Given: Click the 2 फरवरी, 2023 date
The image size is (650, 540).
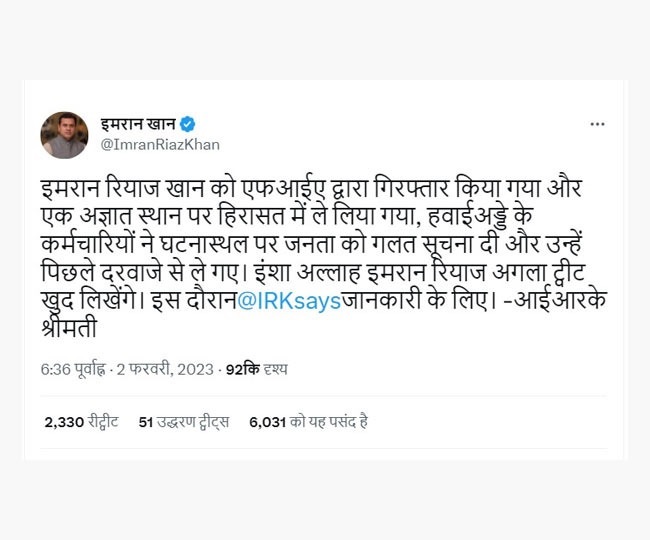Looking at the screenshot, I should pos(168,370).
